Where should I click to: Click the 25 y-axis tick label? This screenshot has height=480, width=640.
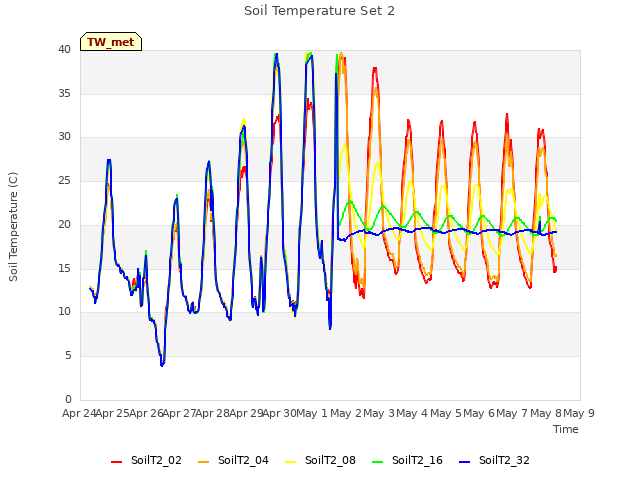pos(64,181)
